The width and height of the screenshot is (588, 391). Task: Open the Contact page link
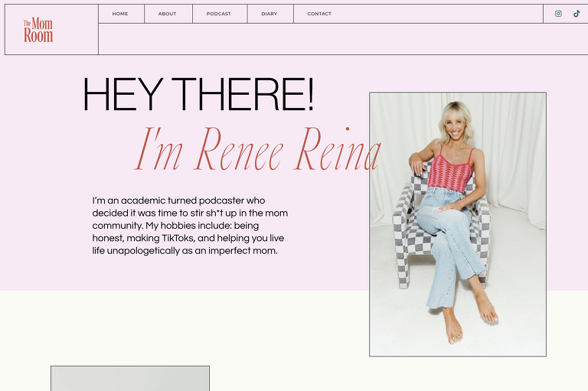point(319,14)
